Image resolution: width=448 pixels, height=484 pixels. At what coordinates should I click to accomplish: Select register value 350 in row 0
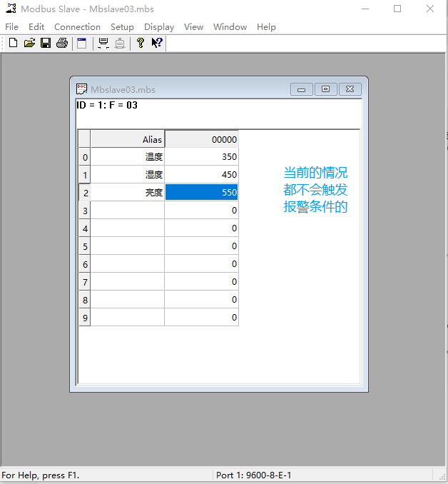tap(202, 157)
